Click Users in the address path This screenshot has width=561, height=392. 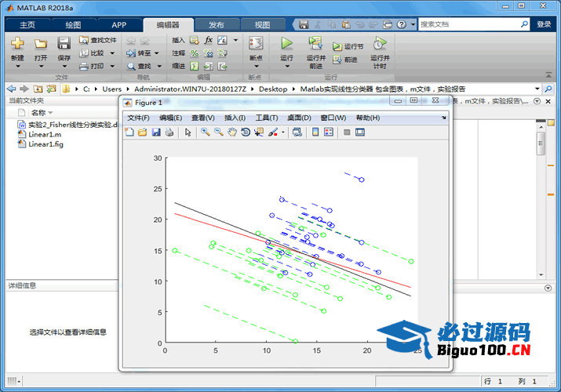pyautogui.click(x=112, y=89)
